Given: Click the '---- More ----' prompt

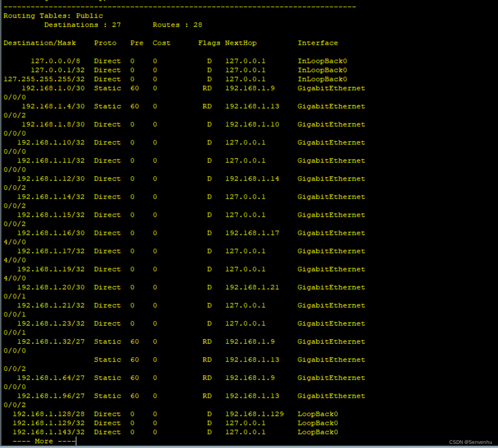Looking at the screenshot, I should coord(44,441).
